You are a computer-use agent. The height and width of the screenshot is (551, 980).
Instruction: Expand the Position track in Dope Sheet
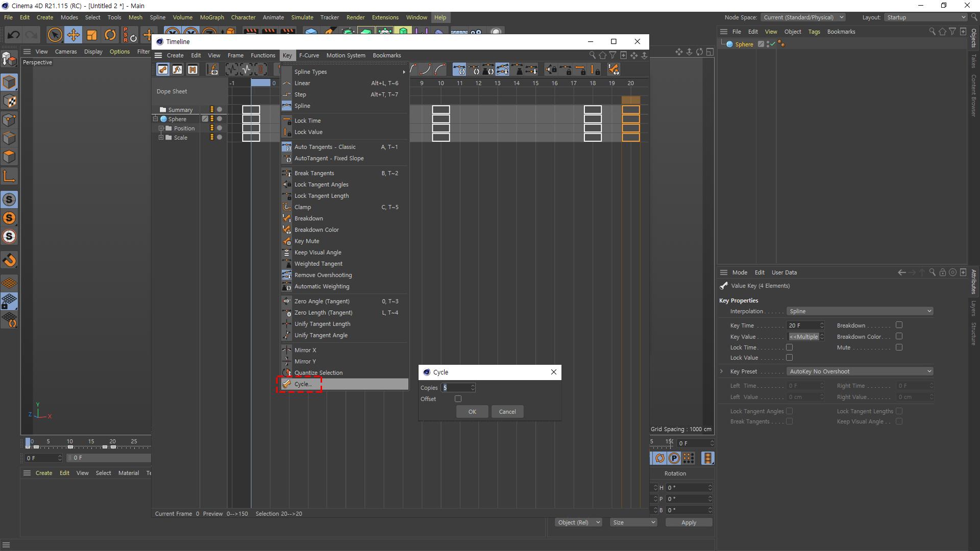pos(161,129)
